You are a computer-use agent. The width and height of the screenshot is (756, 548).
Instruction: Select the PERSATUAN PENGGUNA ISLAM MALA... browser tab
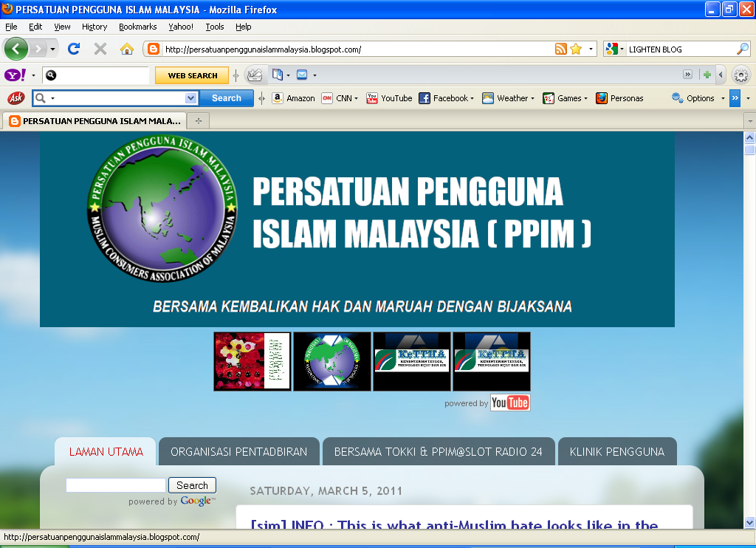[95, 121]
